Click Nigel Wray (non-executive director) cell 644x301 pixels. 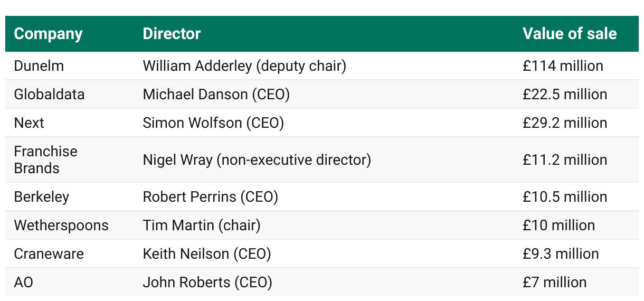click(x=257, y=159)
